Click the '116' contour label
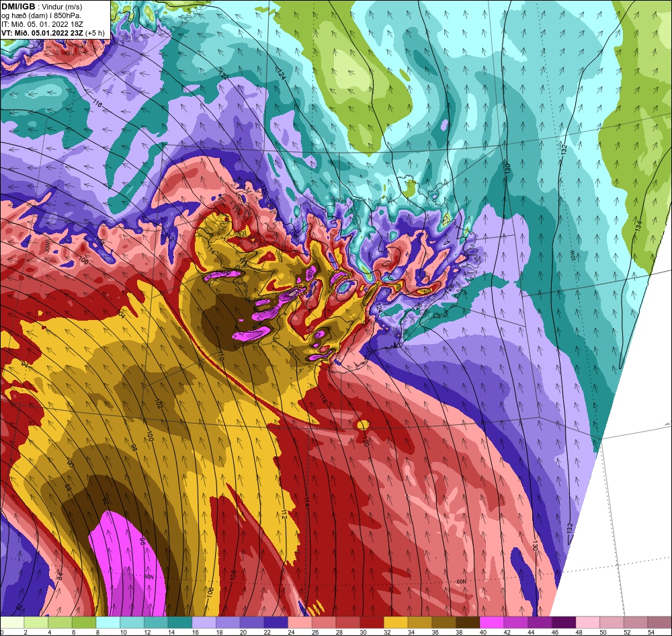Image resolution: width=672 pixels, height=636 pixels. [97, 104]
